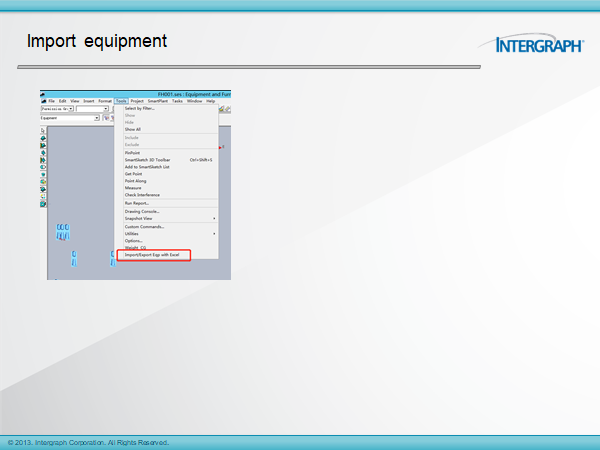Screen dimensions: 600x450
Task: Open the Project menu
Action: pyautogui.click(x=137, y=101)
